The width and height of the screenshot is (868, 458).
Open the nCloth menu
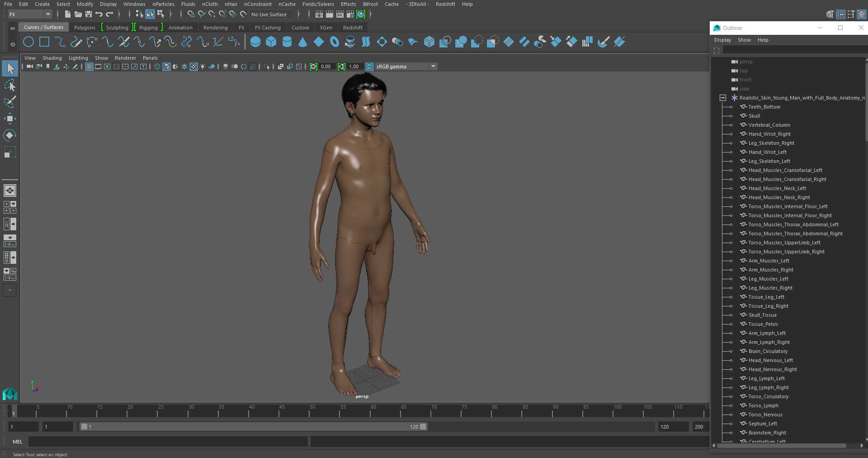(210, 4)
